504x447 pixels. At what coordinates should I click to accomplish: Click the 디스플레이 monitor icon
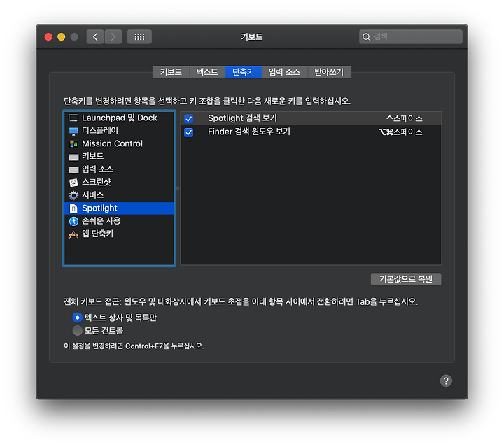pos(73,131)
